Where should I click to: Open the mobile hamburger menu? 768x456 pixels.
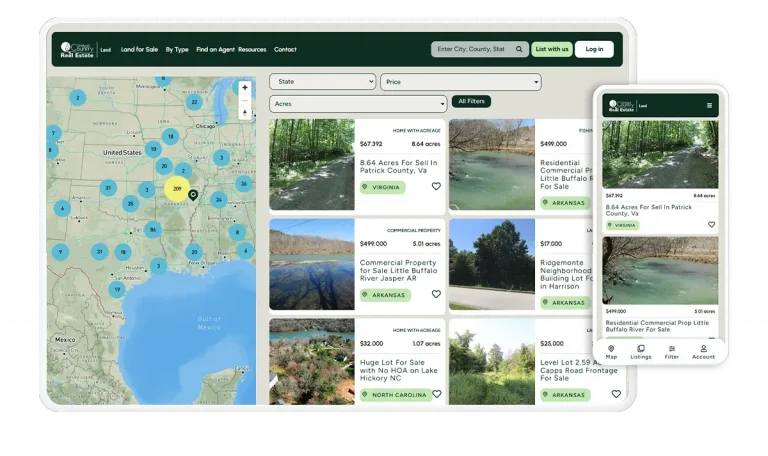(x=709, y=105)
